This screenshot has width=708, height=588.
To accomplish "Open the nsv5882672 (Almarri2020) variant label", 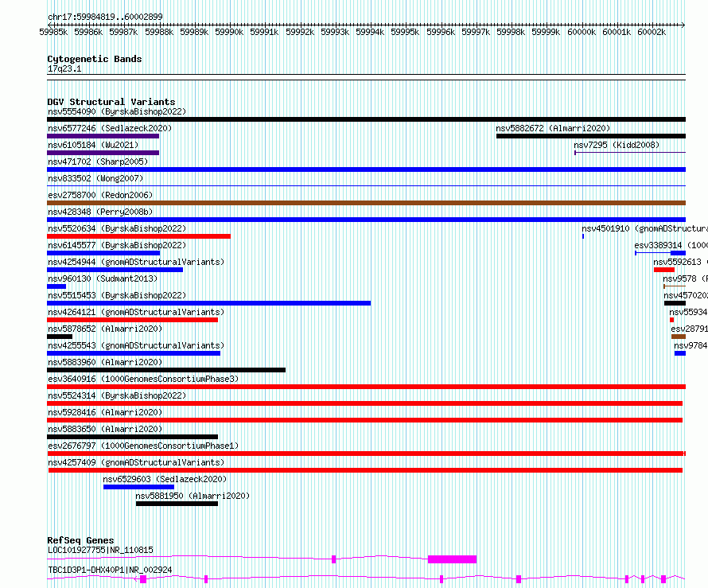I will point(553,128).
